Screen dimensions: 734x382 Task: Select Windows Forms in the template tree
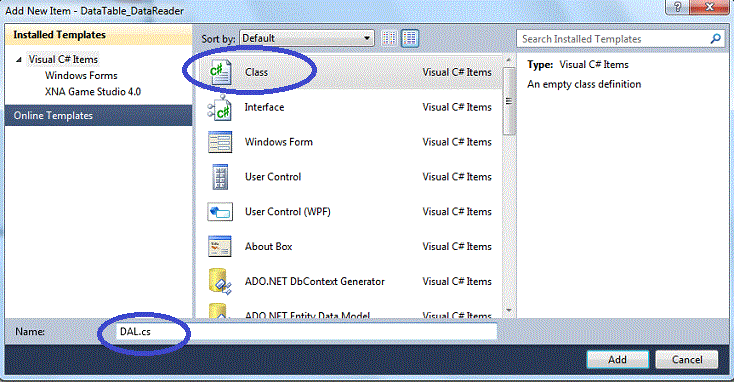(81, 75)
